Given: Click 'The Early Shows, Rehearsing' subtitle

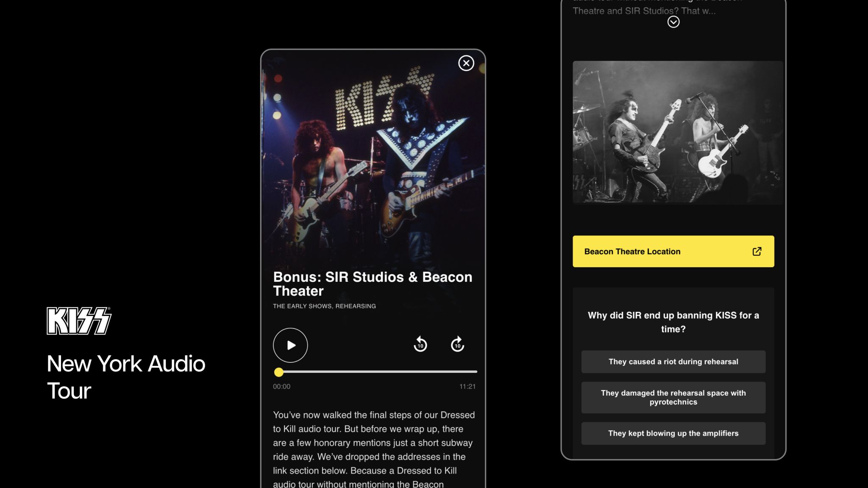Looking at the screenshot, I should point(324,306).
